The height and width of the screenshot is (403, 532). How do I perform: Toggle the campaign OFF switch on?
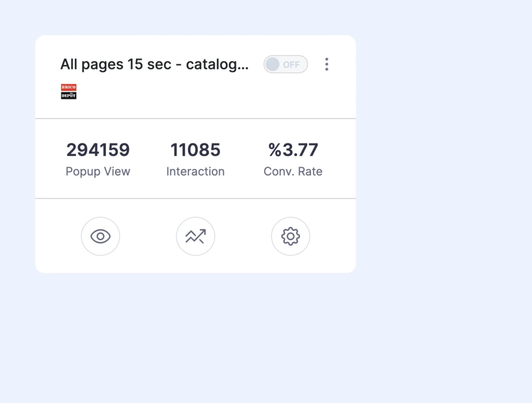pos(286,64)
